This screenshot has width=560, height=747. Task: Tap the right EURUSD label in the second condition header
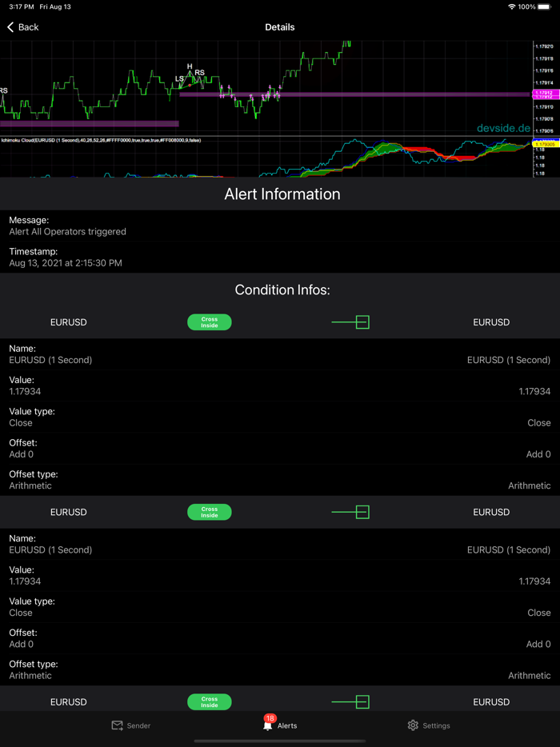coord(491,512)
